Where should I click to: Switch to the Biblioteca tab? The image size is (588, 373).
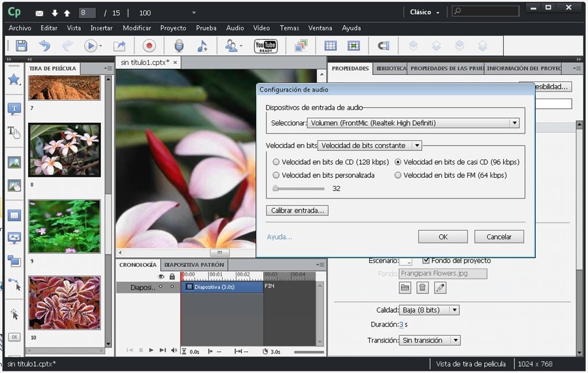[x=390, y=69]
